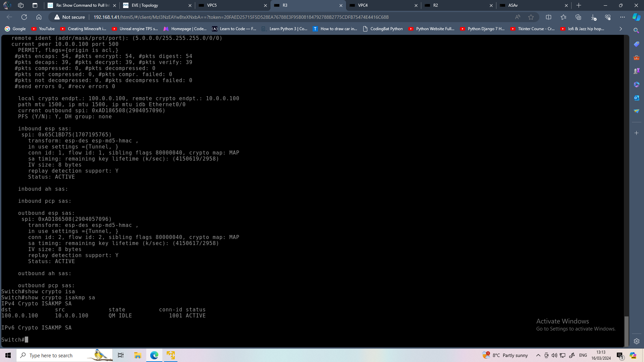Screen dimensions: 644x362
Task: Open the Copilot sidebar
Action: pos(636,17)
